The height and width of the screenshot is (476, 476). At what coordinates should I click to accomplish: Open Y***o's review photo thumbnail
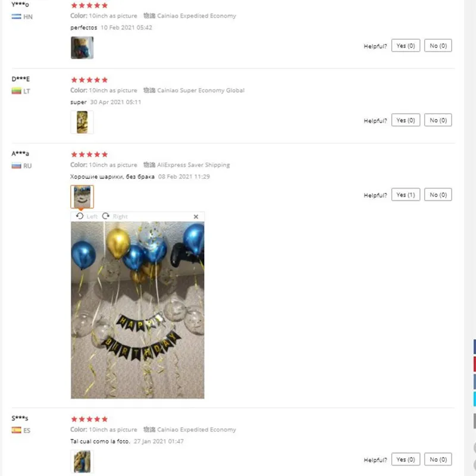[82, 48]
